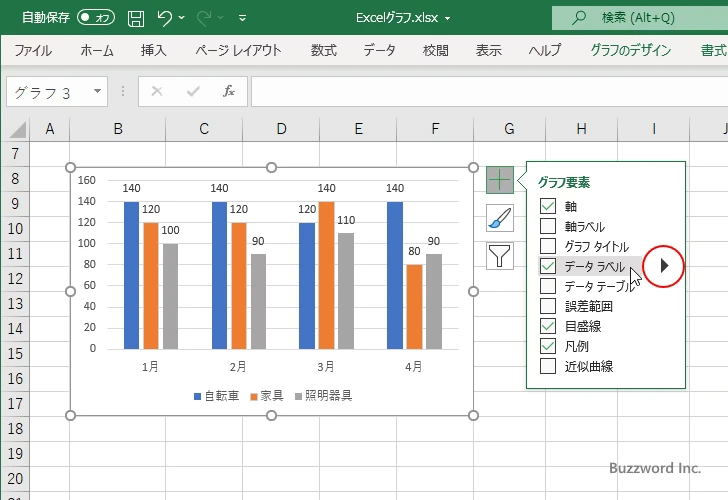
Task: Select column B header
Action: coord(118,129)
